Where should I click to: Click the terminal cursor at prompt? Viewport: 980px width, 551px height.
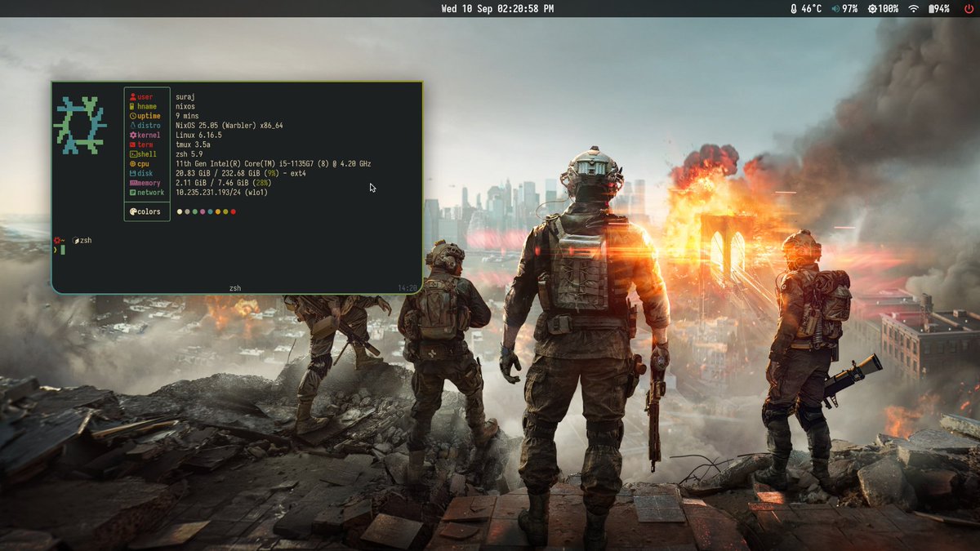tap(62, 250)
